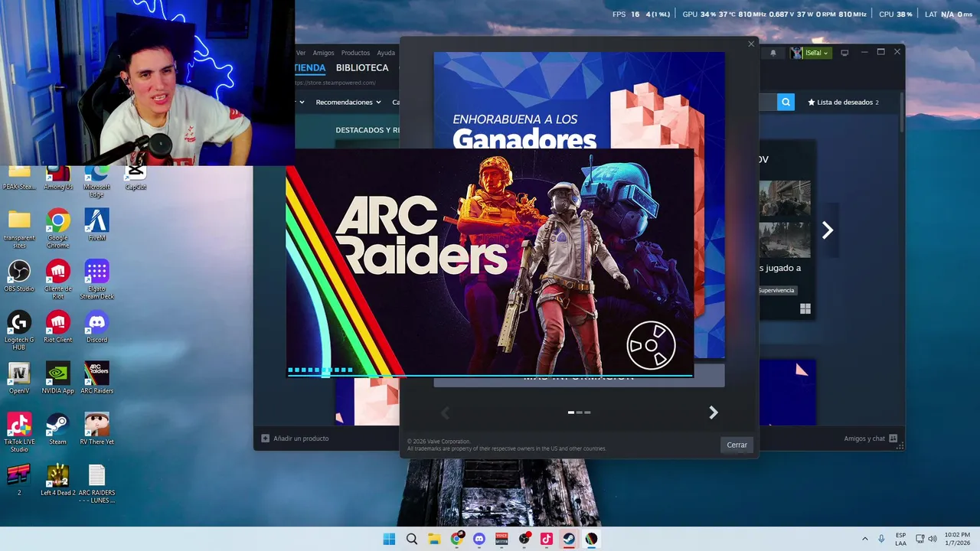The width and height of the screenshot is (980, 551).
Task: Select the transparent sizes folder
Action: pyautogui.click(x=19, y=228)
